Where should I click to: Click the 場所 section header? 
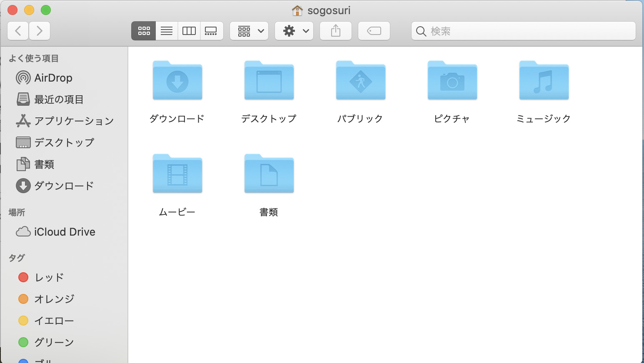(x=17, y=212)
